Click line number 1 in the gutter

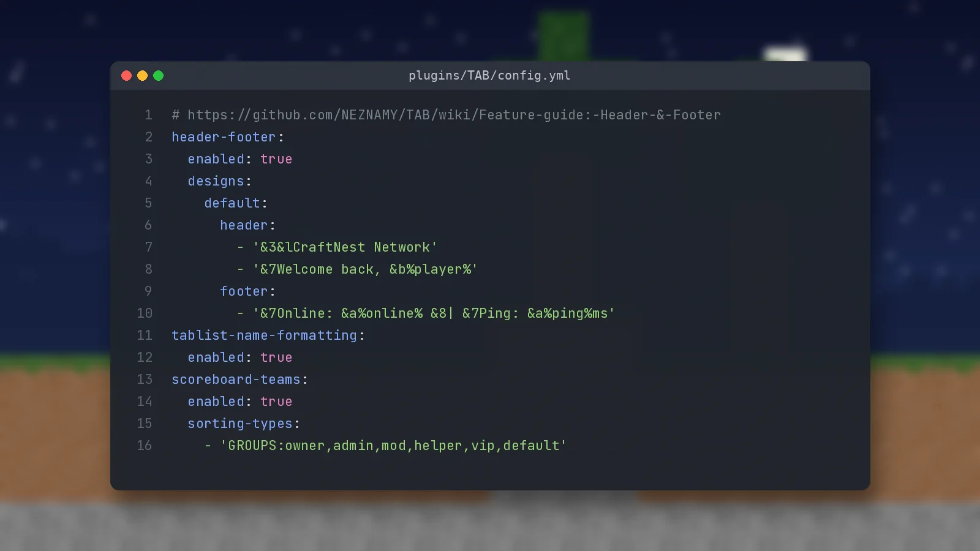pyautogui.click(x=148, y=115)
